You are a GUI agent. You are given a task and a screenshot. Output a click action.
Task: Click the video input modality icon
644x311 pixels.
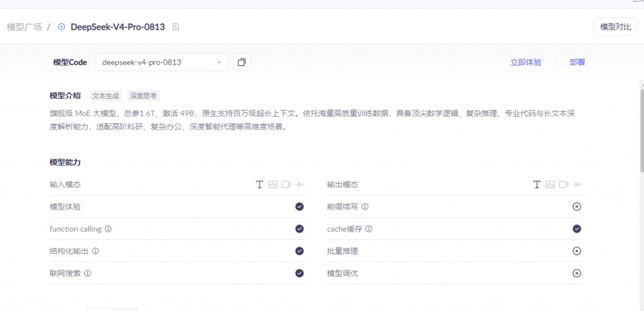tap(286, 184)
